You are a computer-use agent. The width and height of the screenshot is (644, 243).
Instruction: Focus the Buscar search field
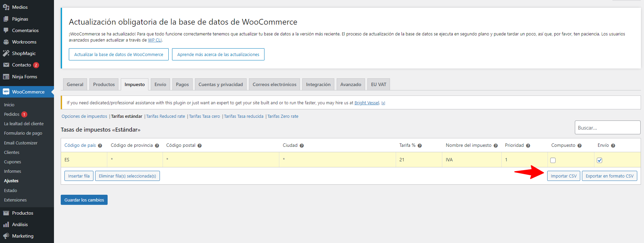(608, 128)
